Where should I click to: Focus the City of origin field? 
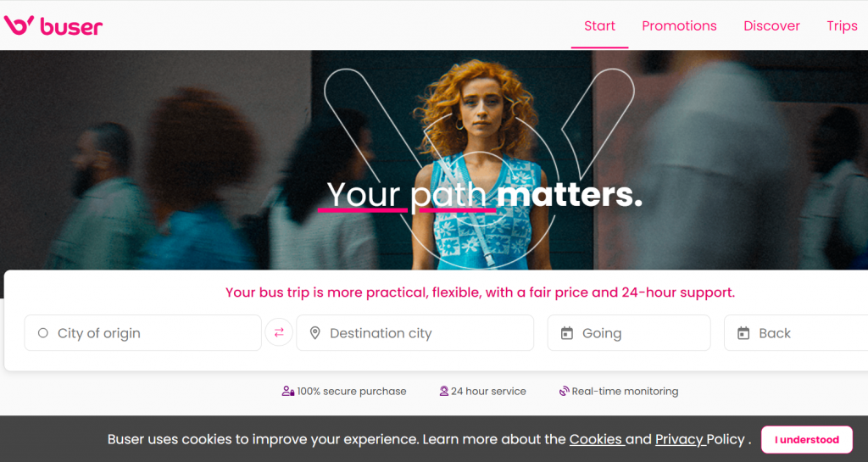point(142,332)
